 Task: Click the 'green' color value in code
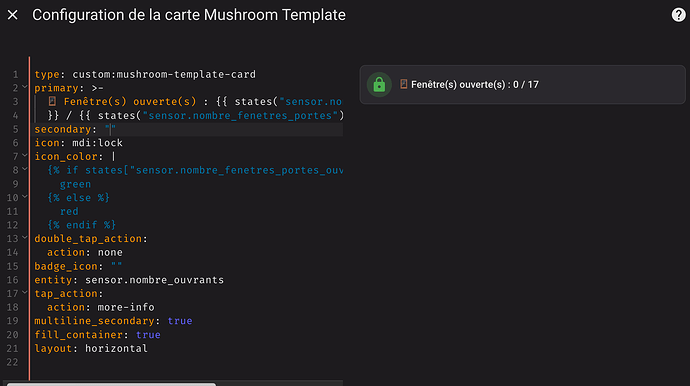tap(75, 184)
